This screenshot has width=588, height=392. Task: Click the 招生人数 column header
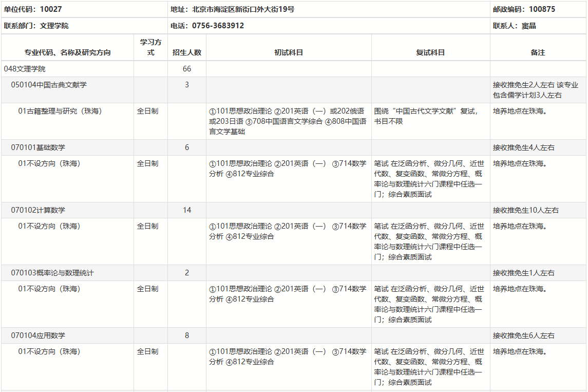(x=187, y=52)
